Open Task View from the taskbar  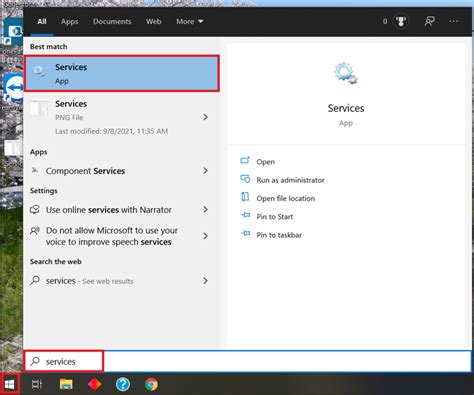[37, 384]
